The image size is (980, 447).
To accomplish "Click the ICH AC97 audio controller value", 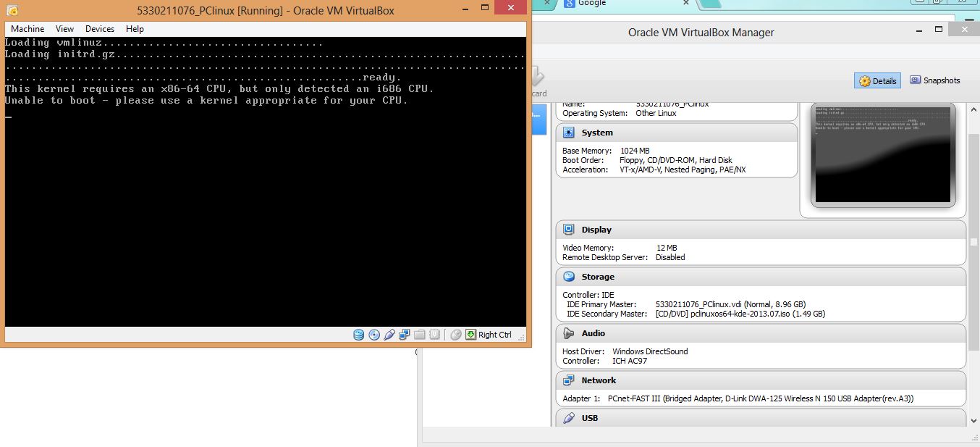I will 631,361.
